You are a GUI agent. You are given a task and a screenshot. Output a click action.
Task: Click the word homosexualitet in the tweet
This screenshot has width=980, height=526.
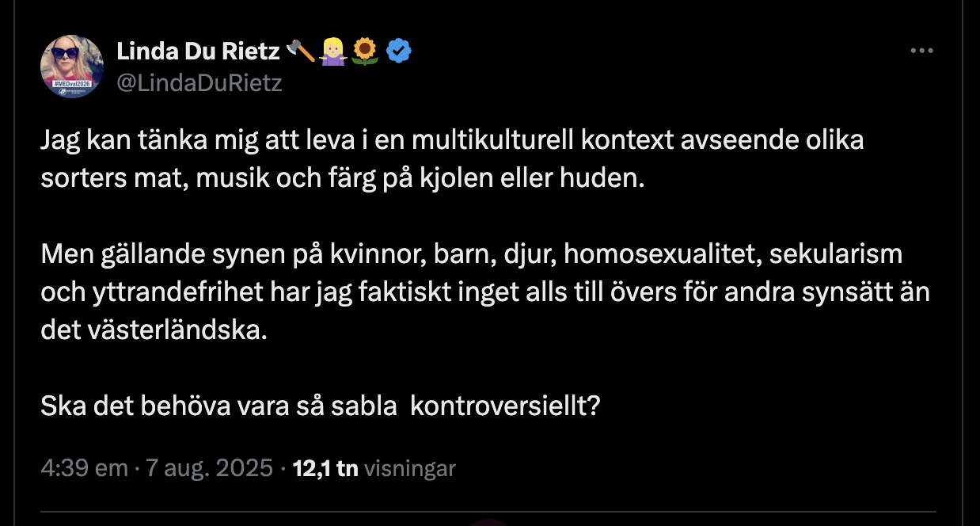660,255
